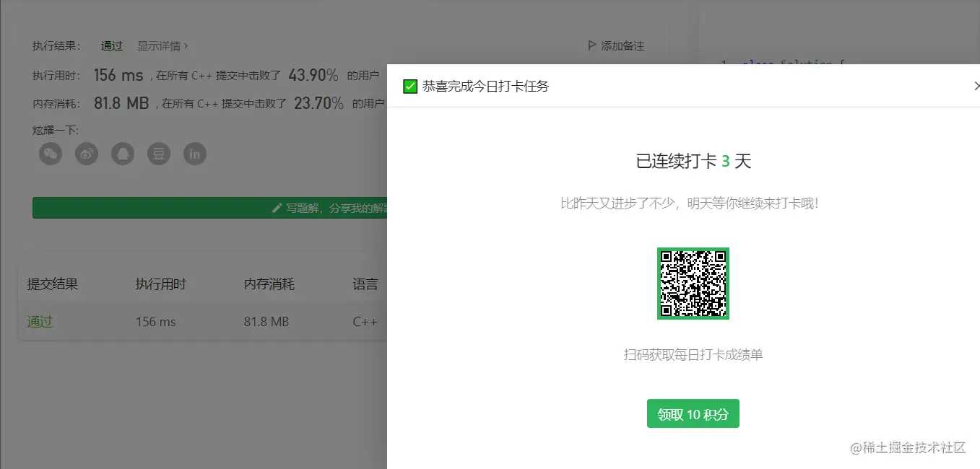The width and height of the screenshot is (980, 469).
Task: Expand 显示详情 result details
Action: pyautogui.click(x=162, y=45)
